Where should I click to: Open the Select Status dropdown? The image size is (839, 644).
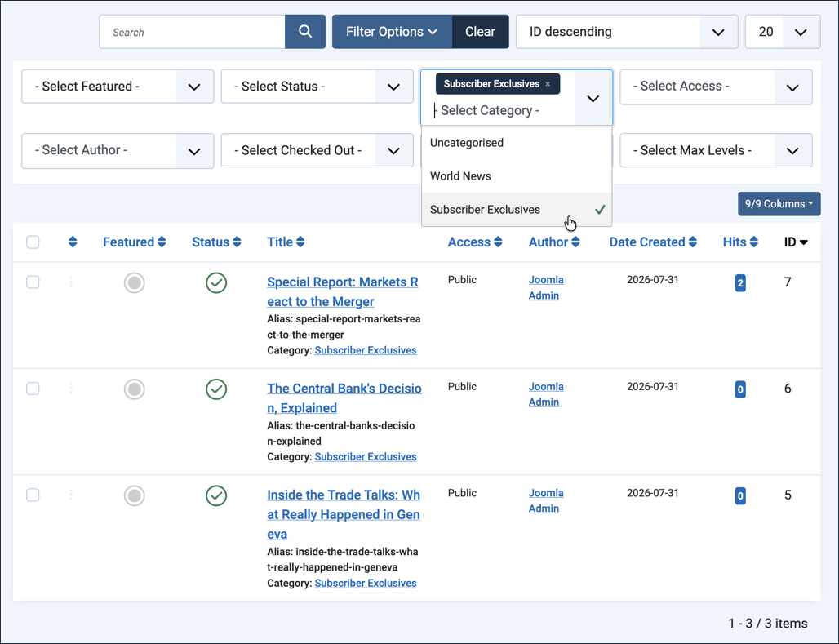coord(317,87)
